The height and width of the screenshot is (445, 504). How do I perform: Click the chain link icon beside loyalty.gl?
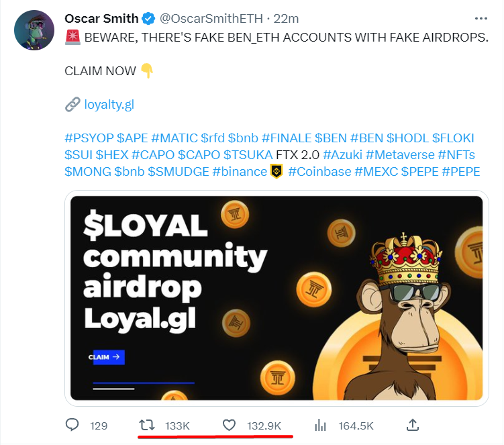(x=72, y=105)
